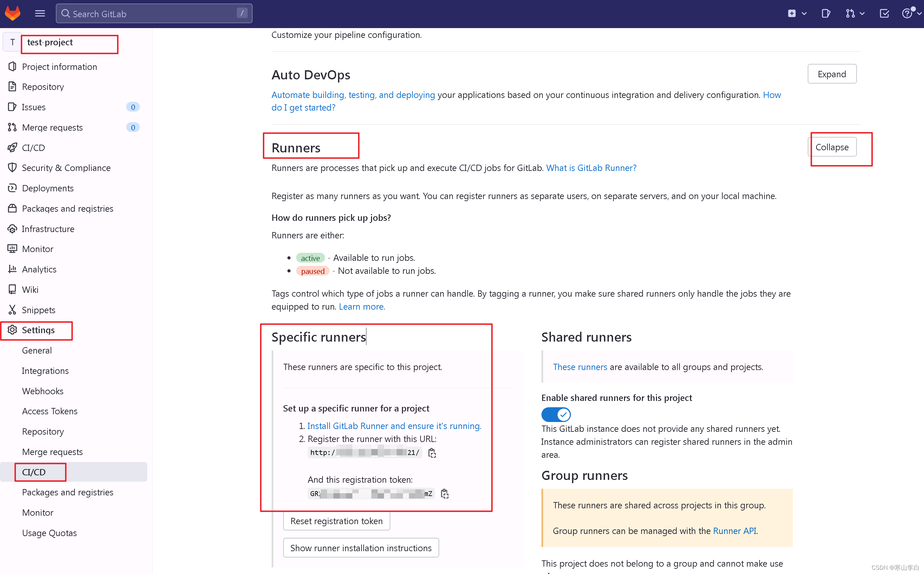
Task: Expand the Auto DevOps section
Action: point(832,74)
